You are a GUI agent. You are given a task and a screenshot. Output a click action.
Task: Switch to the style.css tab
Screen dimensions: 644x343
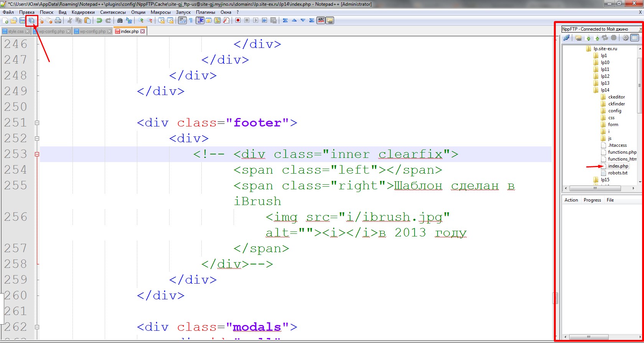coord(15,31)
